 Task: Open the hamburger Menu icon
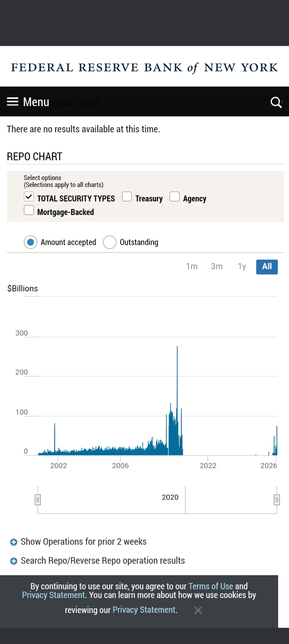pyautogui.click(x=13, y=102)
